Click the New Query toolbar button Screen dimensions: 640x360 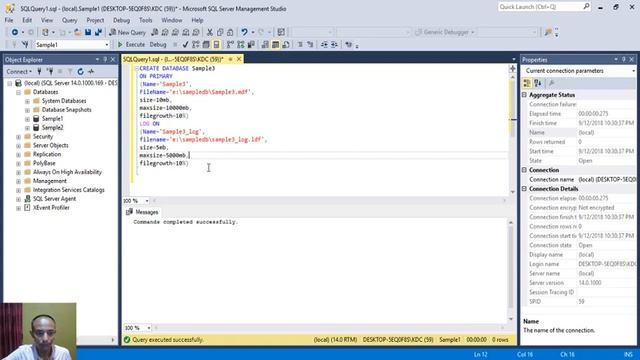click(127, 32)
